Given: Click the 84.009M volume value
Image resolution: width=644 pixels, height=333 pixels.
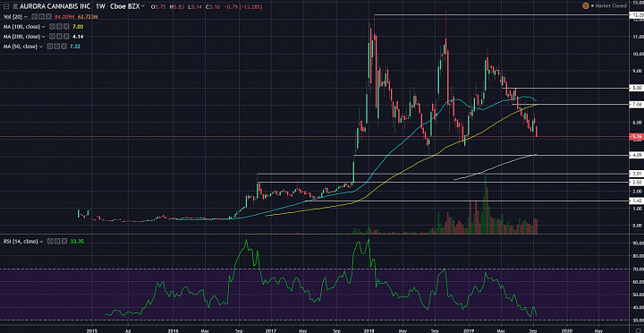Looking at the screenshot, I should [64, 16].
